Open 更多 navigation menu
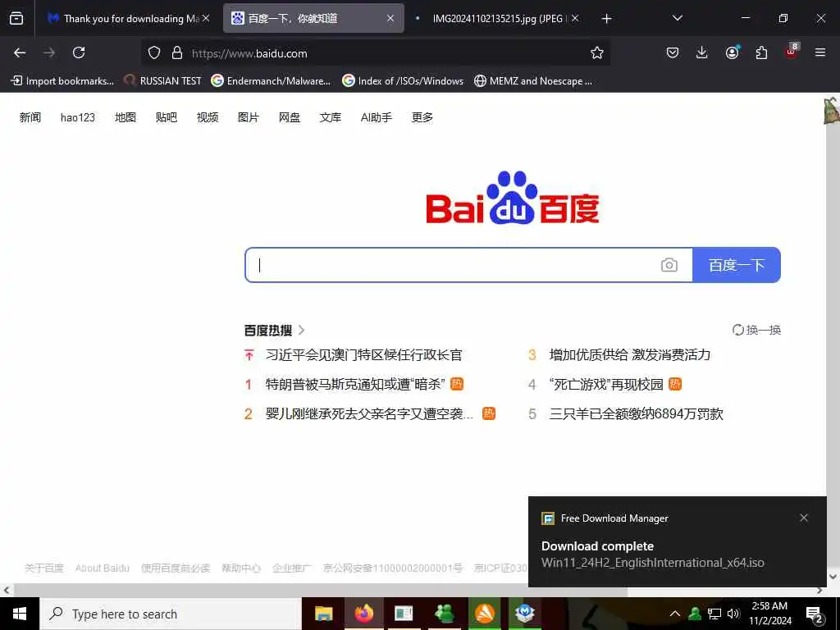 pos(422,117)
